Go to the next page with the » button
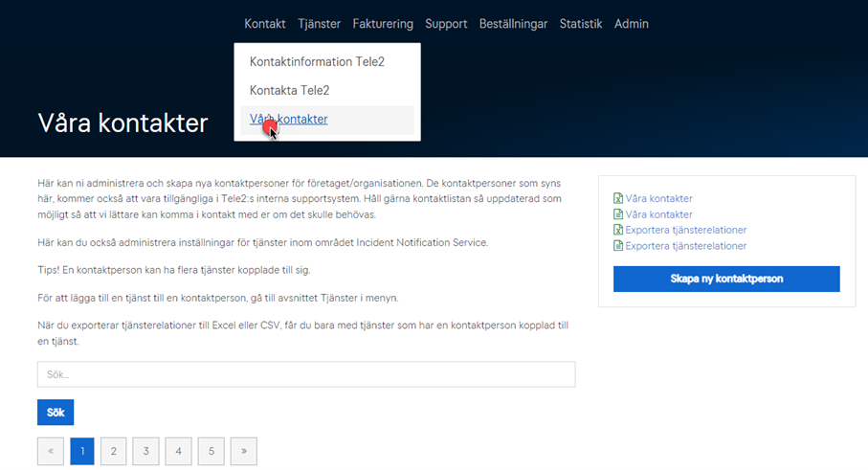The width and height of the screenshot is (868, 470). coord(244,451)
